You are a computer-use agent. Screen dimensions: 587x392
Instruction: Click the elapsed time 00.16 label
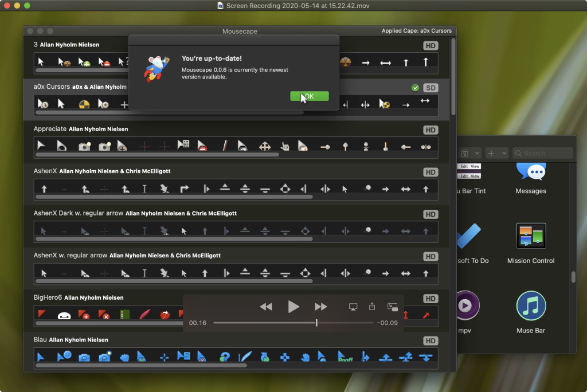click(198, 323)
